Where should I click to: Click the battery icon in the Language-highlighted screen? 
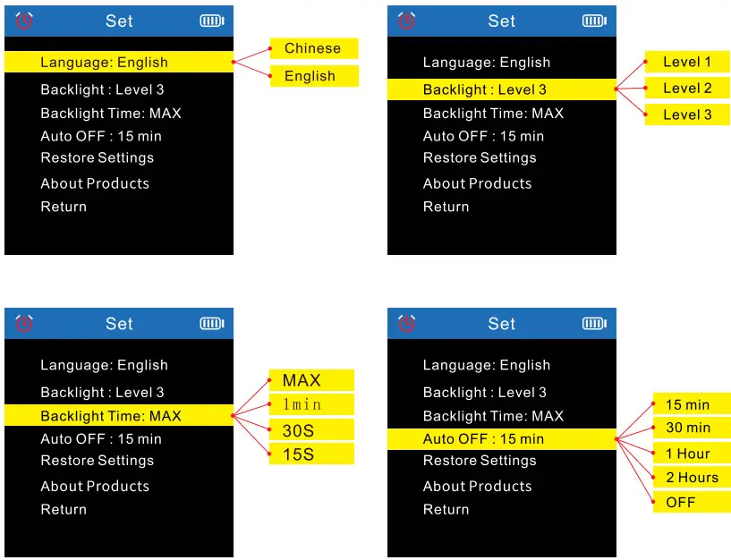point(211,21)
